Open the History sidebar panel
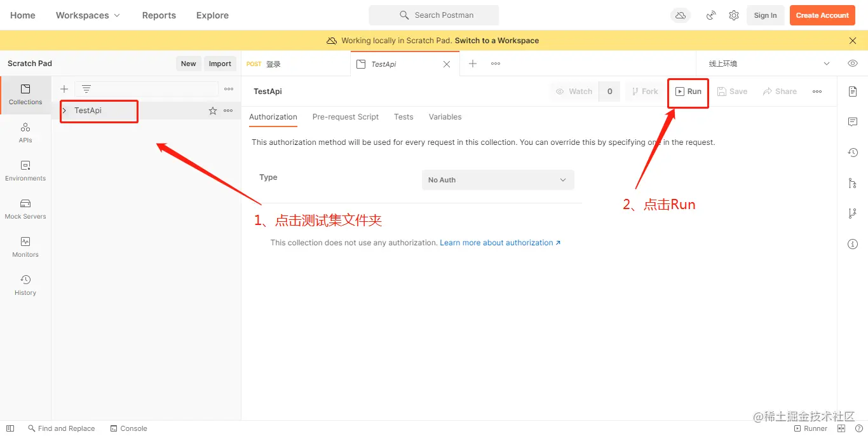The height and width of the screenshot is (436, 868). [25, 285]
